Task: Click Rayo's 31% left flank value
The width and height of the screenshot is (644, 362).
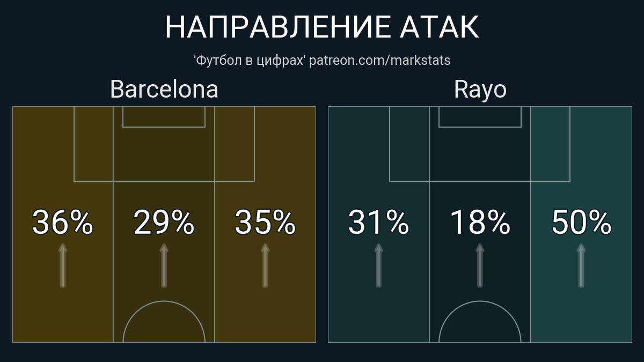Action: pyautogui.click(x=378, y=223)
